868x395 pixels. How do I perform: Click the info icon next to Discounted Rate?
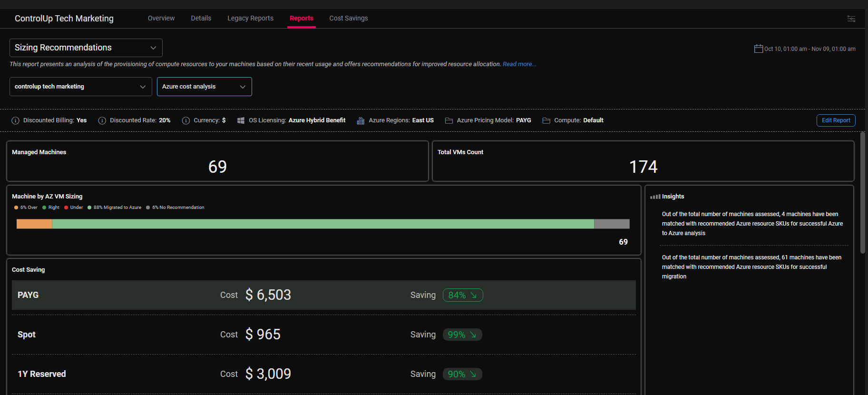[102, 120]
